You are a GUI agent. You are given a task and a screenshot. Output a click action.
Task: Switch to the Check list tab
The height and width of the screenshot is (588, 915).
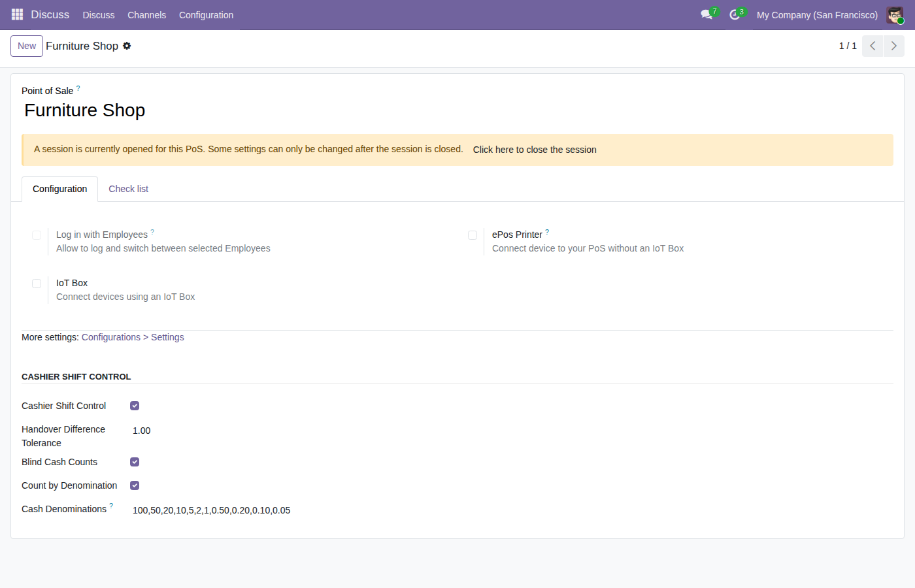click(x=128, y=189)
